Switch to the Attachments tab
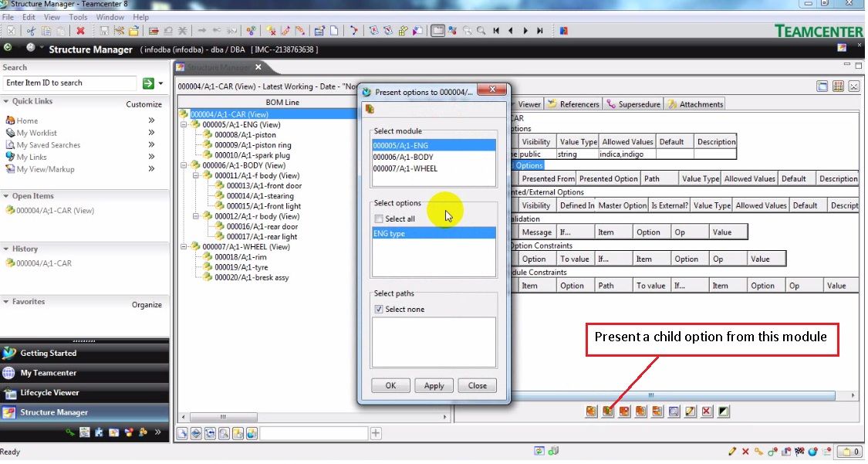This screenshot has height=464, width=868. point(697,103)
